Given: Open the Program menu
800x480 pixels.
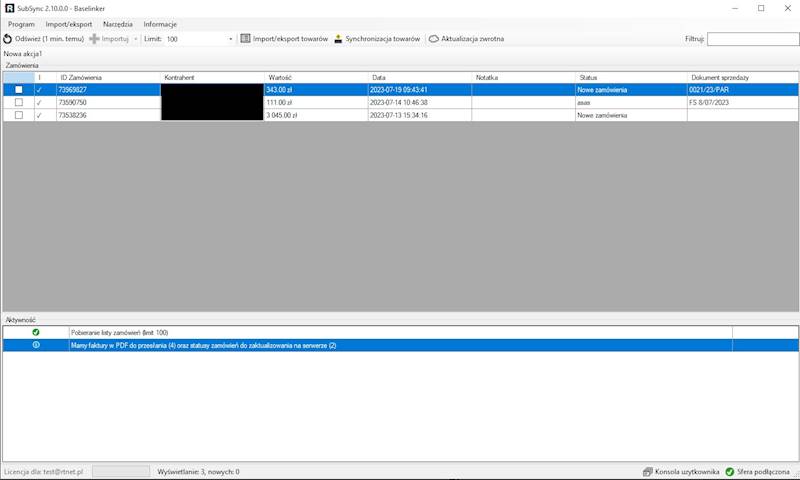Looking at the screenshot, I should (21, 24).
